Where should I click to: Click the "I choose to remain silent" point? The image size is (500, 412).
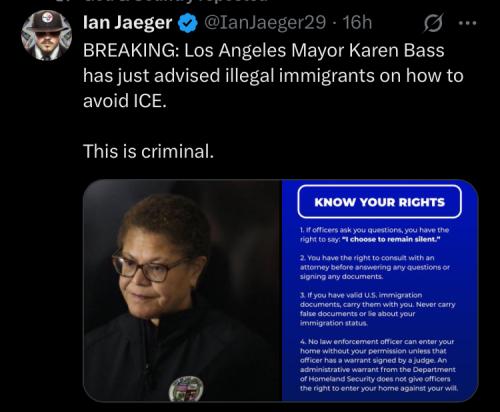tap(374, 235)
